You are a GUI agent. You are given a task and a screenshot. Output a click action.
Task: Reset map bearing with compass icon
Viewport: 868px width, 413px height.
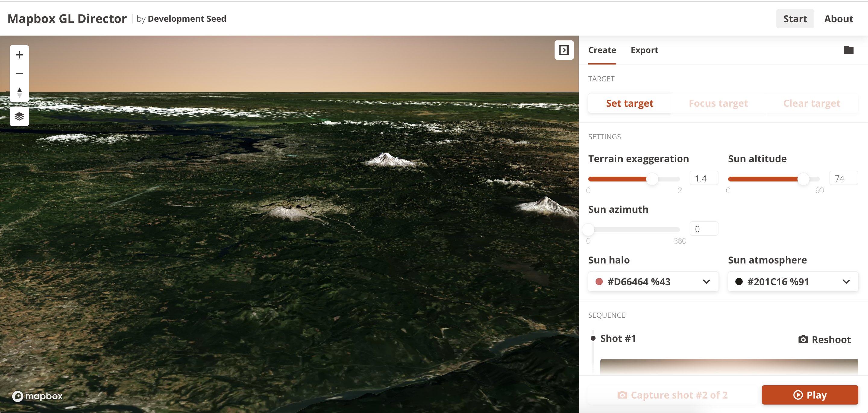click(19, 92)
